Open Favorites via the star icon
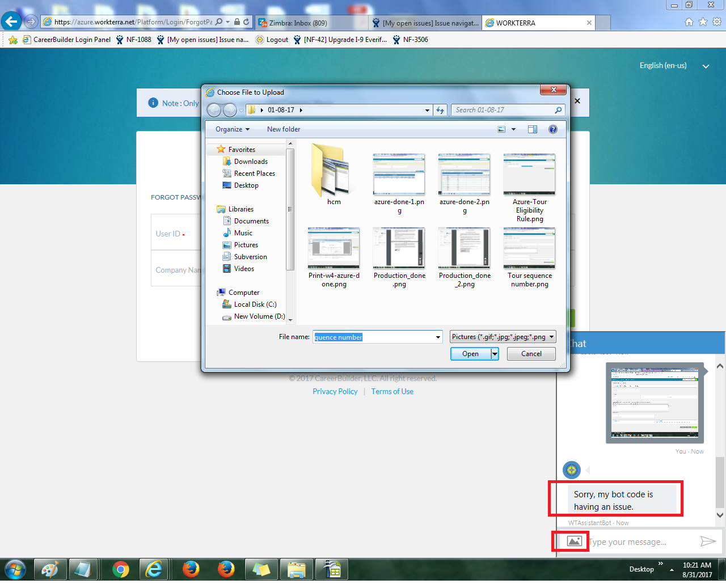This screenshot has height=588, width=726. pyautogui.click(x=702, y=21)
